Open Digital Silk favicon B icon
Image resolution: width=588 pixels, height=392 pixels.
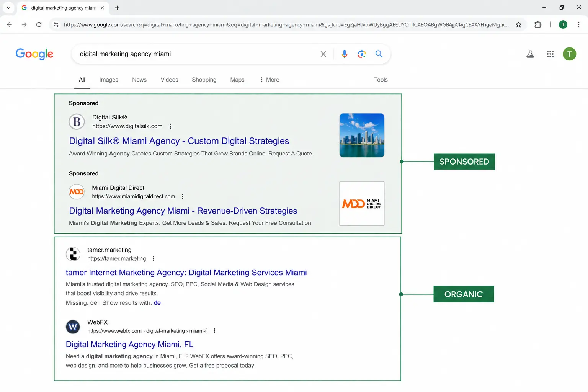tap(77, 121)
